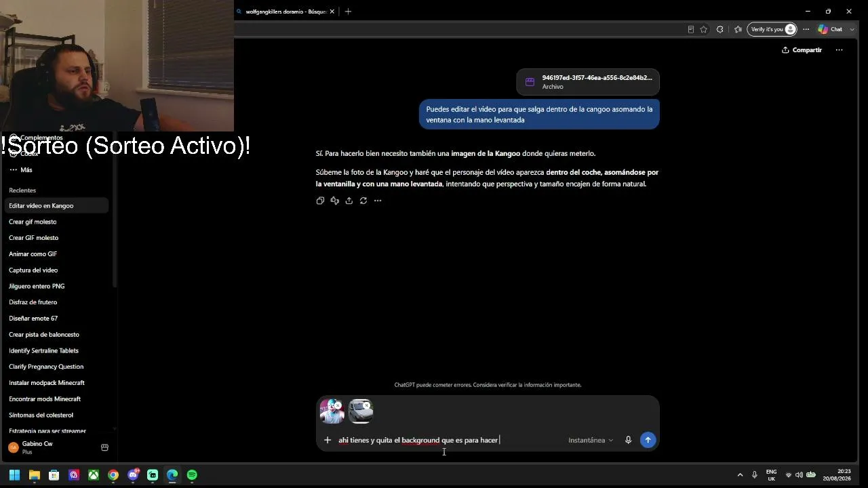Image resolution: width=868 pixels, height=488 pixels.
Task: Toggle Edge reader view icon
Action: (x=690, y=29)
